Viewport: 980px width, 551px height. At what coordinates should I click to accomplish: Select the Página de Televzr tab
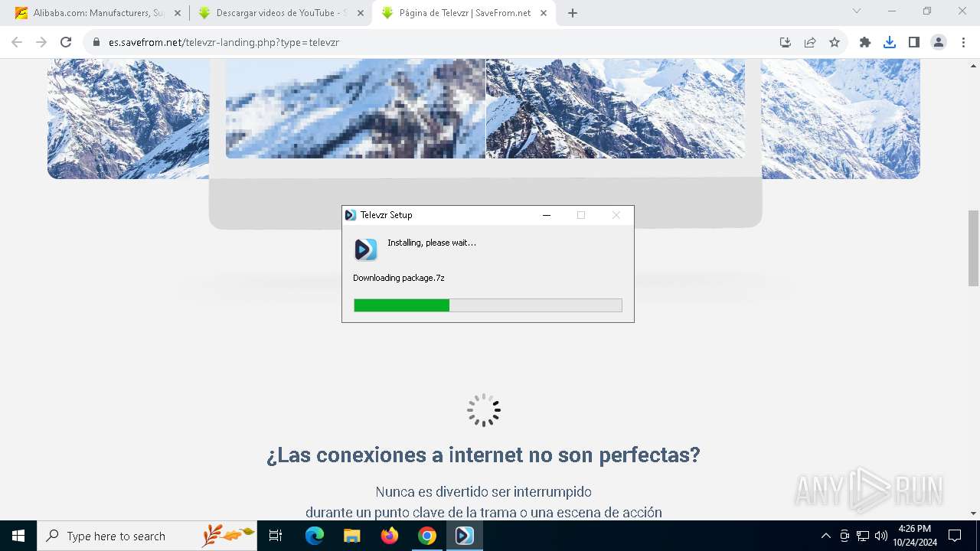464,13
